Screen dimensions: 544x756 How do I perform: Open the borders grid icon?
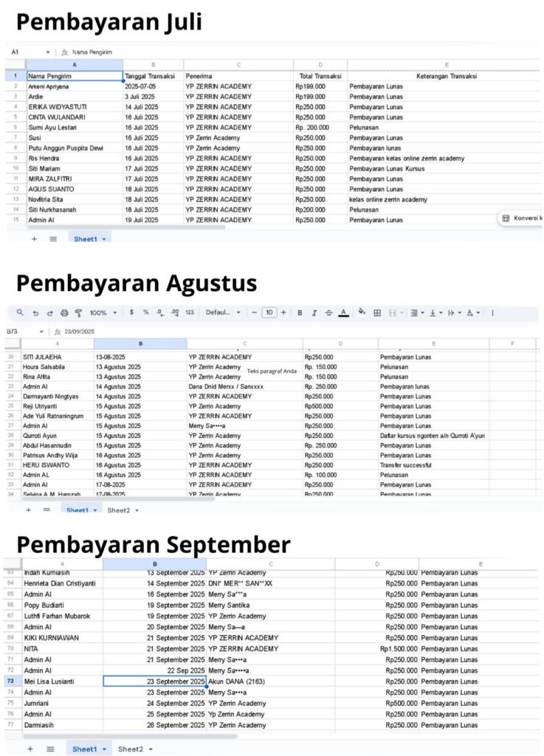tap(377, 313)
